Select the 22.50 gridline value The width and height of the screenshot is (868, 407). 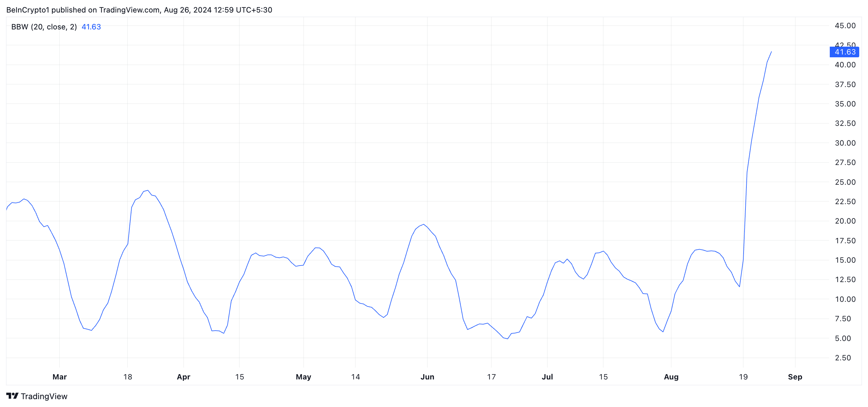(846, 201)
